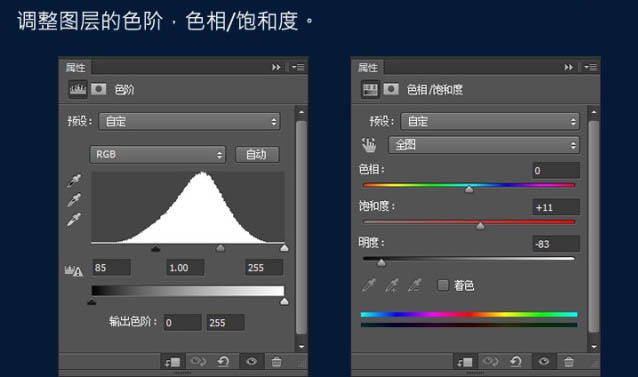
Task: Open the Levels 预设 preset dropdown
Action: [x=189, y=121]
